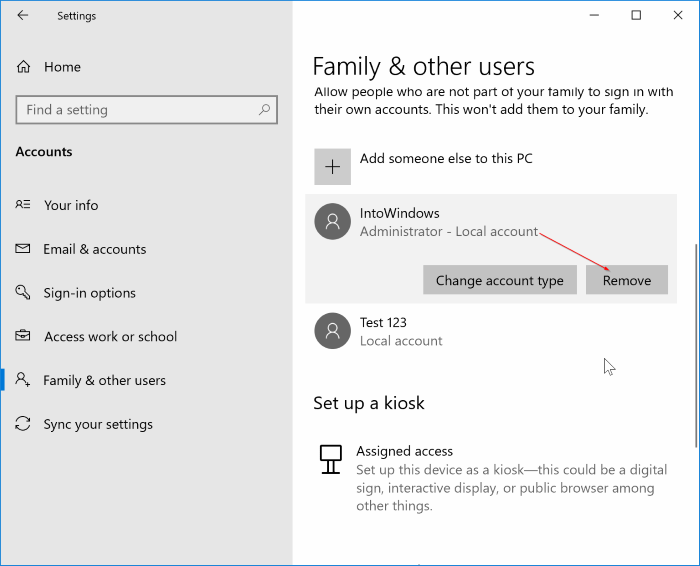Click the IntoWindows account avatar
The height and width of the screenshot is (566, 700).
pos(333,221)
